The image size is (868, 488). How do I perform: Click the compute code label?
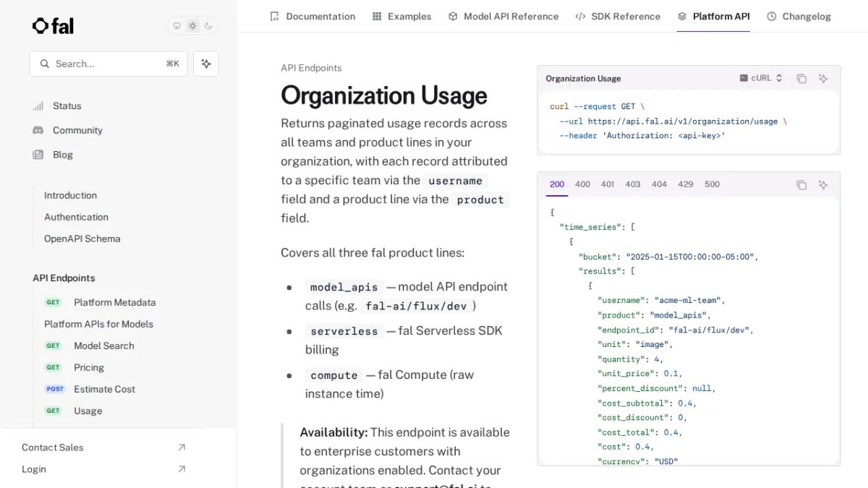pos(334,375)
